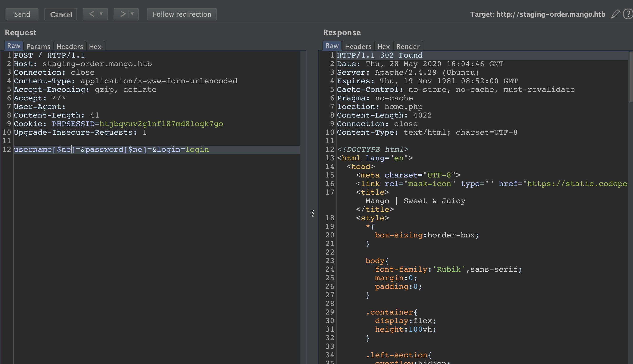This screenshot has width=633, height=364.
Task: Click the password[$ne] body parameter
Action: pos(116,149)
